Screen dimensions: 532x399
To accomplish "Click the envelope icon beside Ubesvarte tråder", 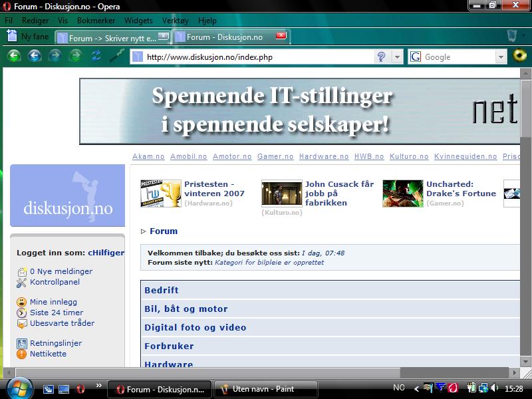I will (22, 324).
